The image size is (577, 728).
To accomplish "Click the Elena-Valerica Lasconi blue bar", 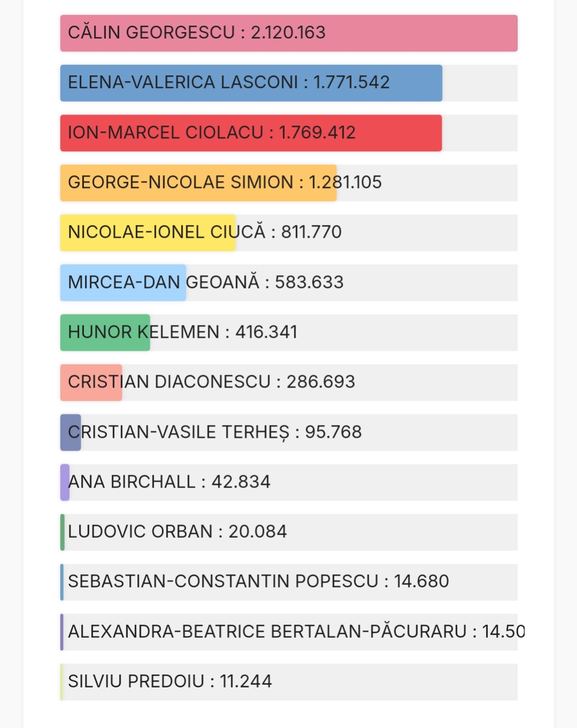I will (x=251, y=83).
